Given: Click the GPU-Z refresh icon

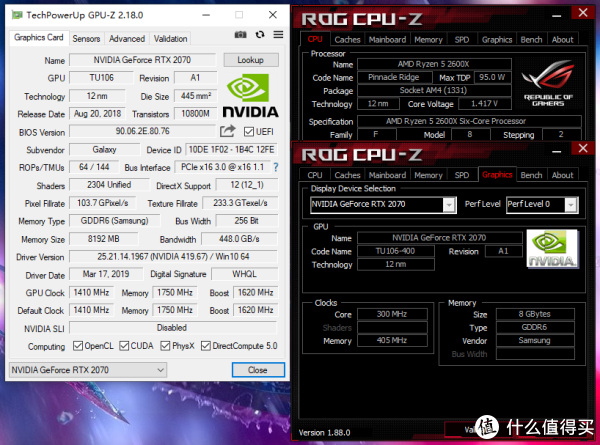Looking at the screenshot, I should coord(260,35).
